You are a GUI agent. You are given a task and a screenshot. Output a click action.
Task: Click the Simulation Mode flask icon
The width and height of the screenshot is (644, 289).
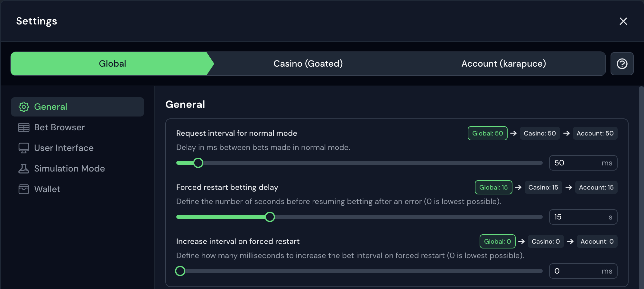point(24,169)
